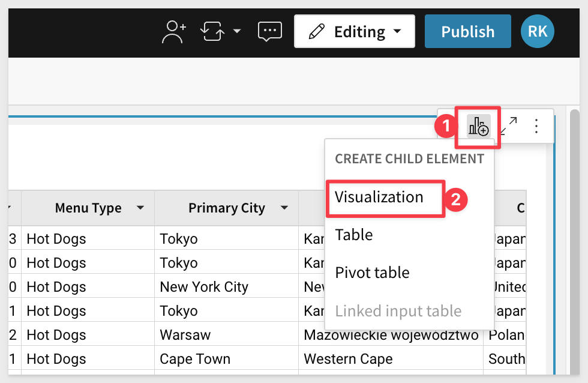Choose Pivot table in the menu

pyautogui.click(x=372, y=273)
